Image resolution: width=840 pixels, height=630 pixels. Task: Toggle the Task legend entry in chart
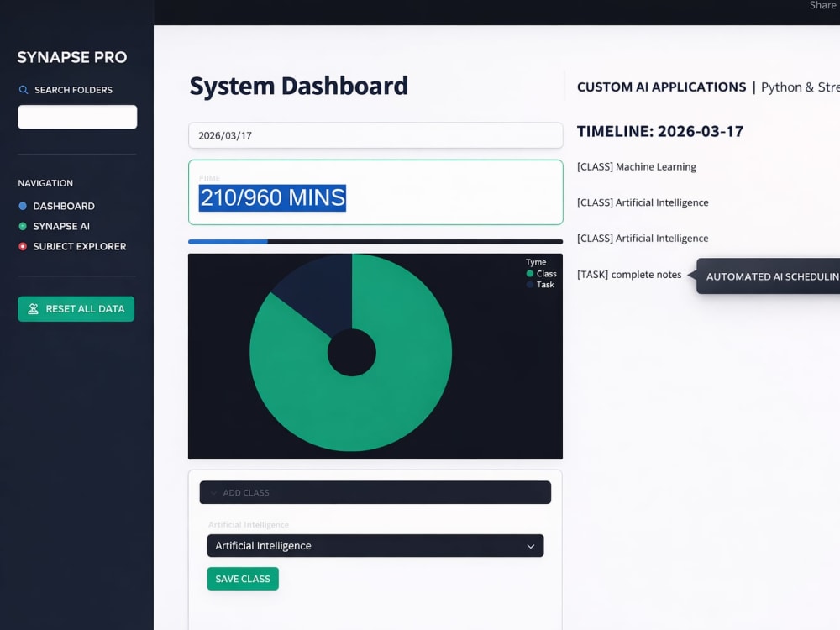(540, 285)
